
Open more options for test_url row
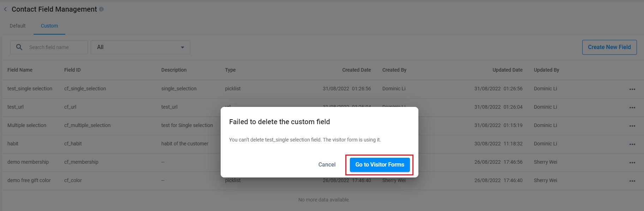pyautogui.click(x=632, y=108)
